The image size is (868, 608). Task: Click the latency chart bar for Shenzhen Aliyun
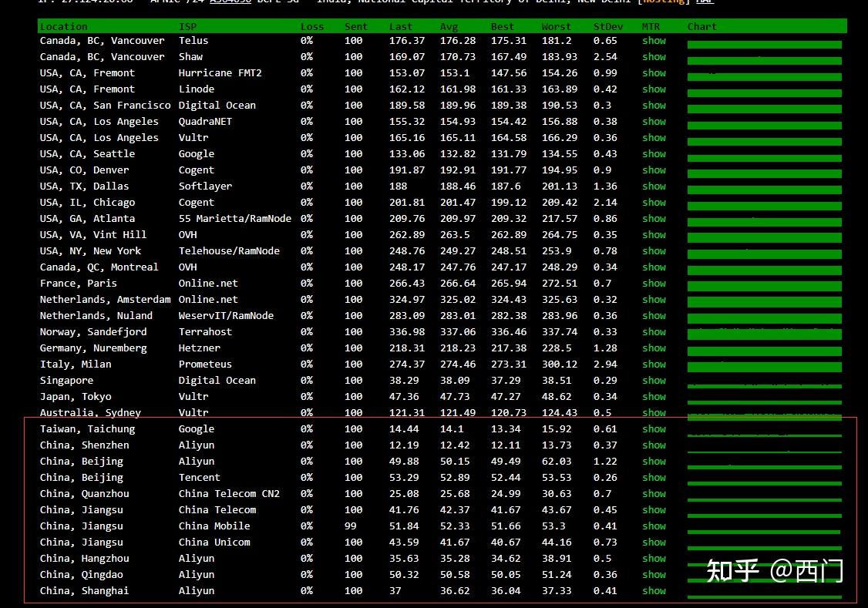pos(765,452)
